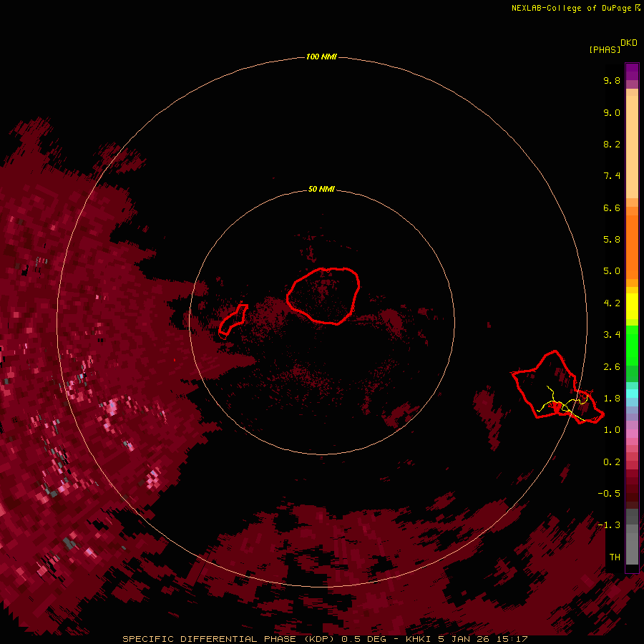Click the light peach segment of the color bar
The height and width of the screenshot is (644, 644).
click(x=632, y=147)
